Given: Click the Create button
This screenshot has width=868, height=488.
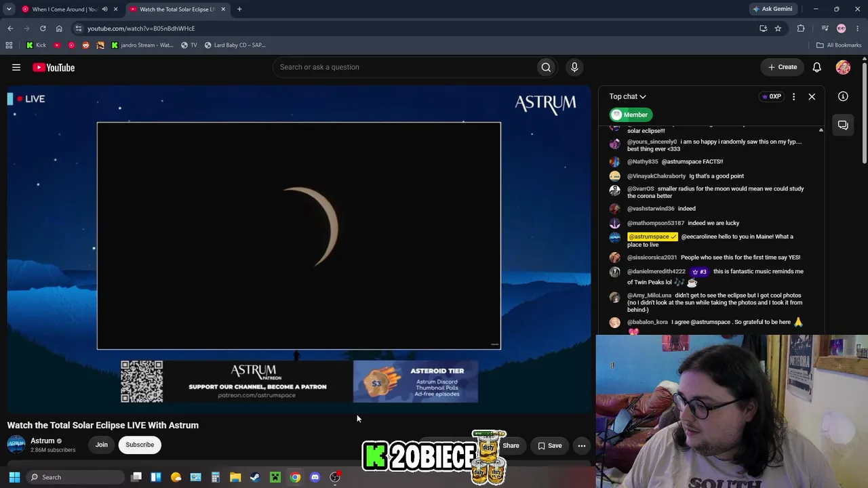Looking at the screenshot, I should 783,67.
